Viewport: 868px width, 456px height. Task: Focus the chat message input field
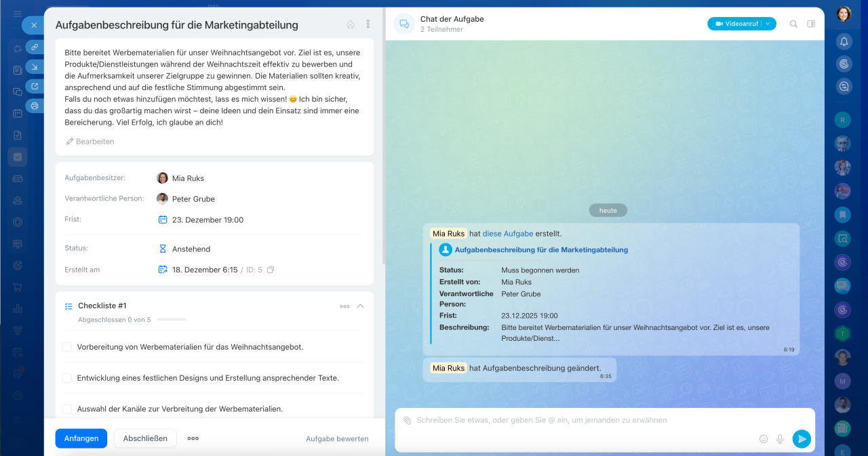(x=604, y=420)
